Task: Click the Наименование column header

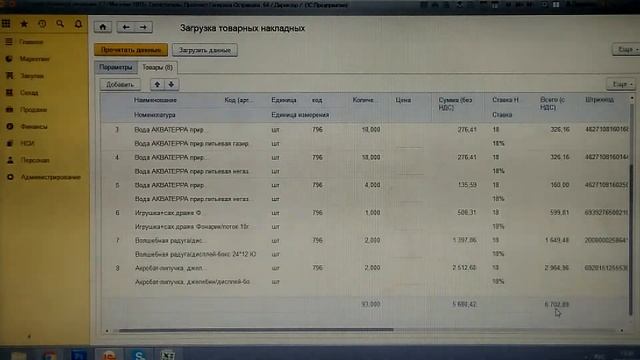Action: pyautogui.click(x=156, y=100)
